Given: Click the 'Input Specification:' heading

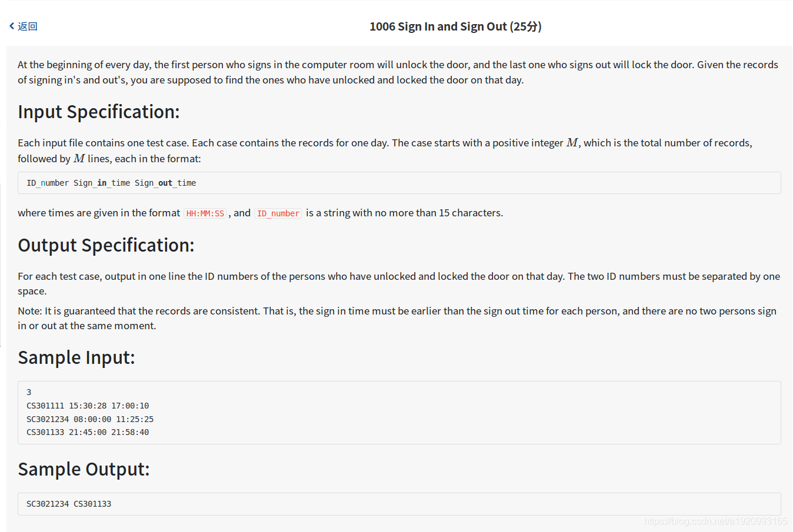Looking at the screenshot, I should [x=99, y=112].
